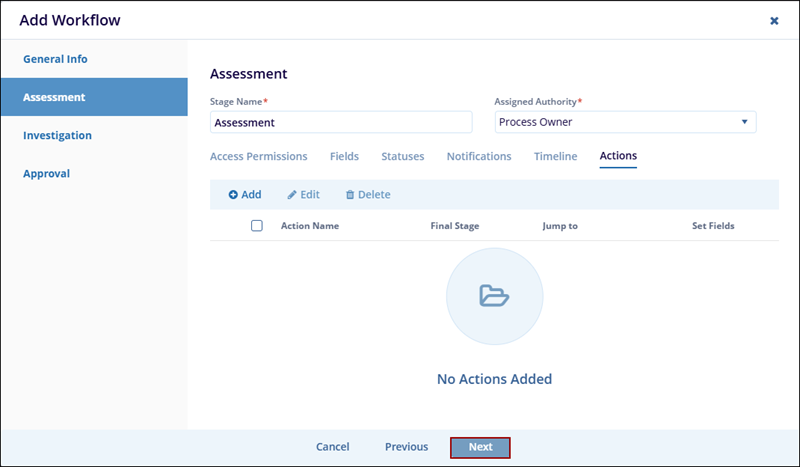The height and width of the screenshot is (467, 800).
Task: Open the Fields tab
Action: tap(344, 156)
